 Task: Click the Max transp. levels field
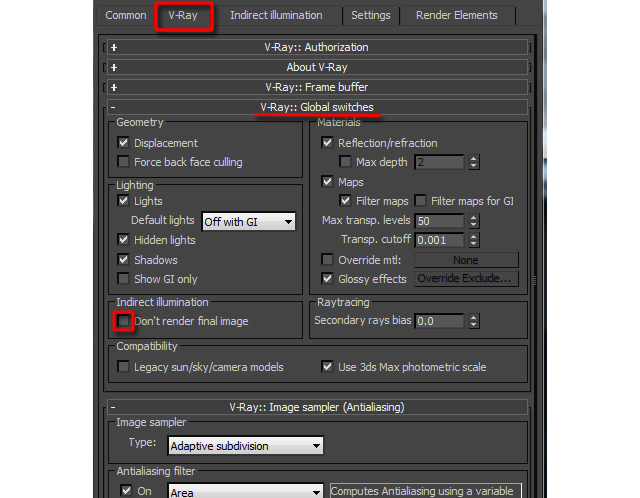(439, 221)
